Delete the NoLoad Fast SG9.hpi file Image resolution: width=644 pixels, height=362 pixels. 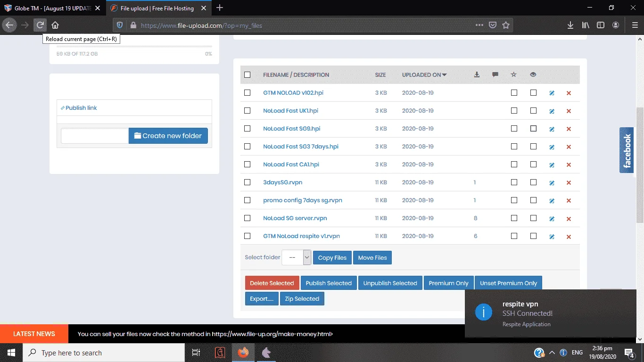point(569,129)
